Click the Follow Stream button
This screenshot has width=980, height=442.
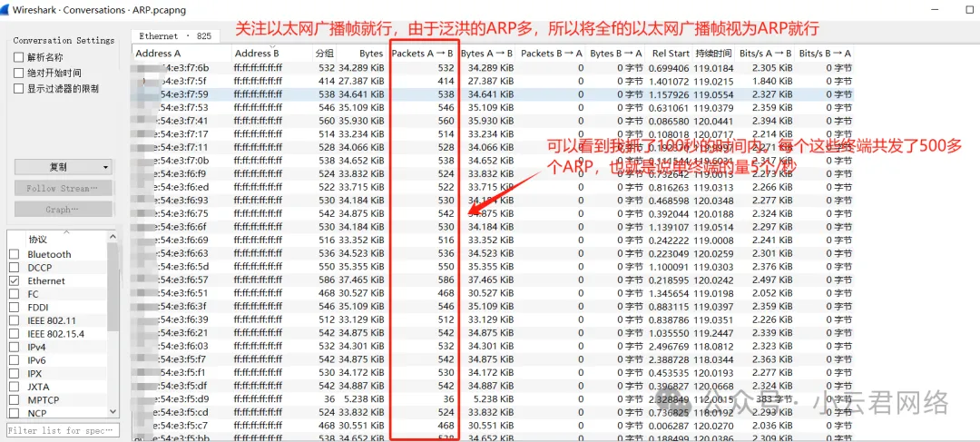coord(63,188)
